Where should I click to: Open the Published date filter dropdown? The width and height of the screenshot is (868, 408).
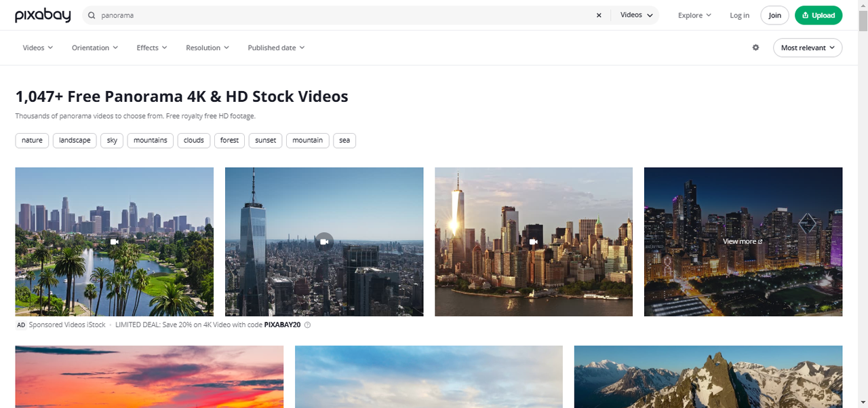[276, 48]
